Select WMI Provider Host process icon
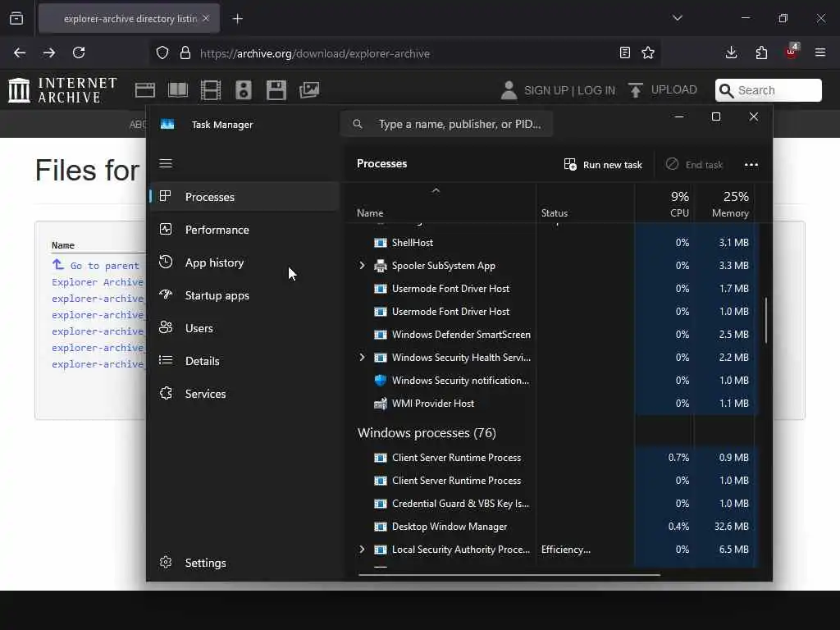 [381, 404]
